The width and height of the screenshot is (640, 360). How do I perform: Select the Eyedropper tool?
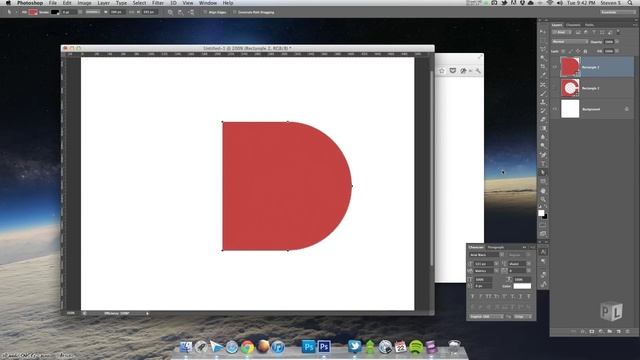(x=543, y=75)
